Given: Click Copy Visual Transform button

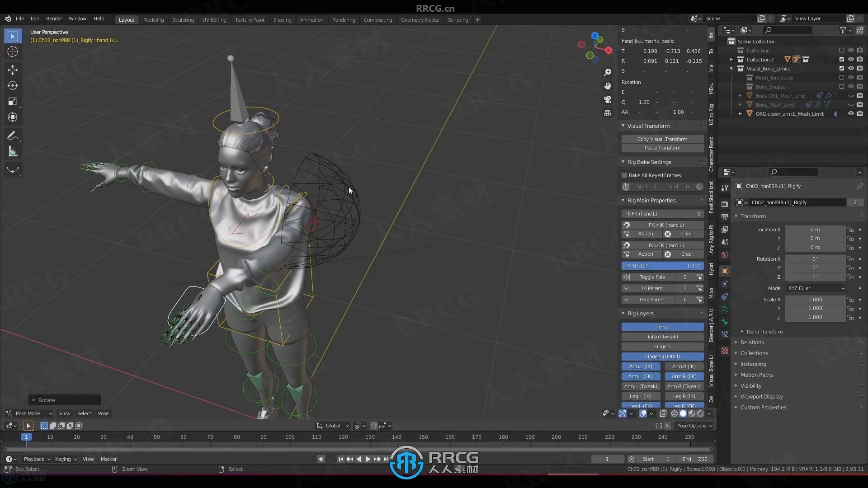Looking at the screenshot, I should 662,139.
